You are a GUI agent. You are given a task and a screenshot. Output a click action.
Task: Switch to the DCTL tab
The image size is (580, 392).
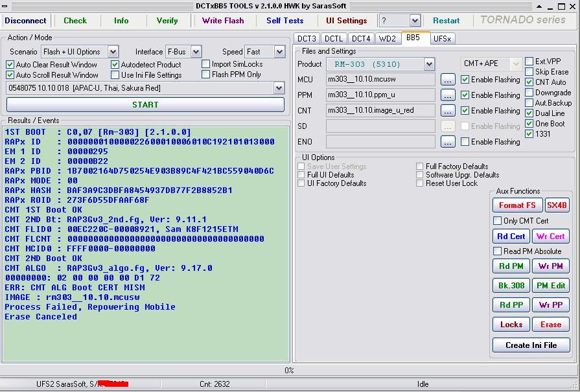tap(334, 38)
